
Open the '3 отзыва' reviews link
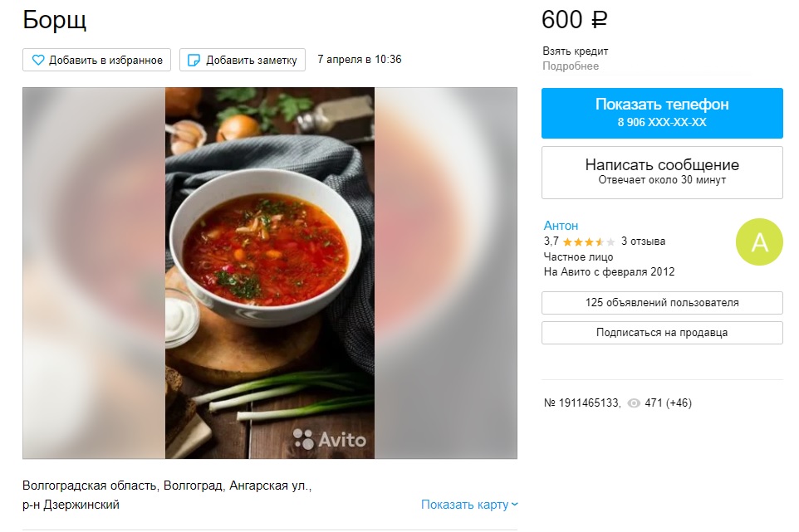pos(645,242)
